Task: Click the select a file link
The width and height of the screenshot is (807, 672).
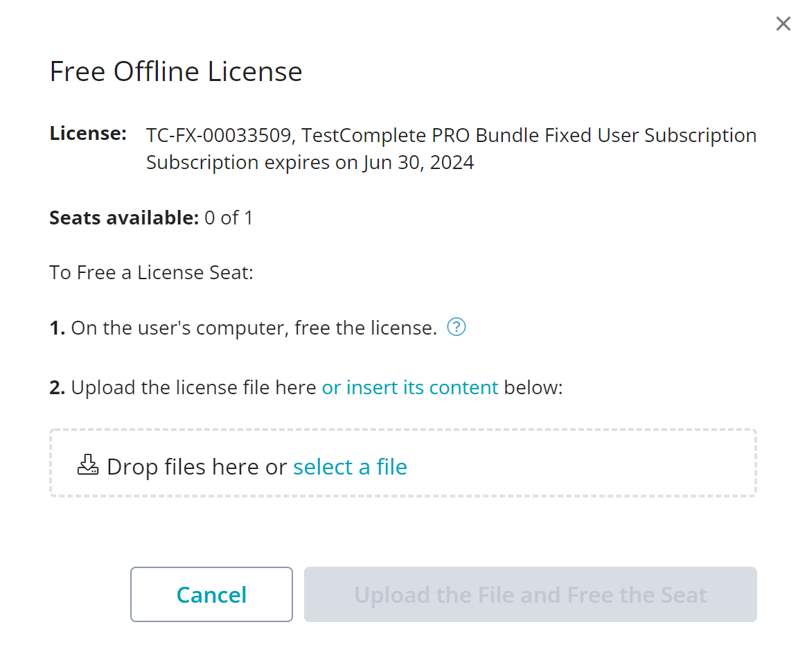Action: coord(350,466)
